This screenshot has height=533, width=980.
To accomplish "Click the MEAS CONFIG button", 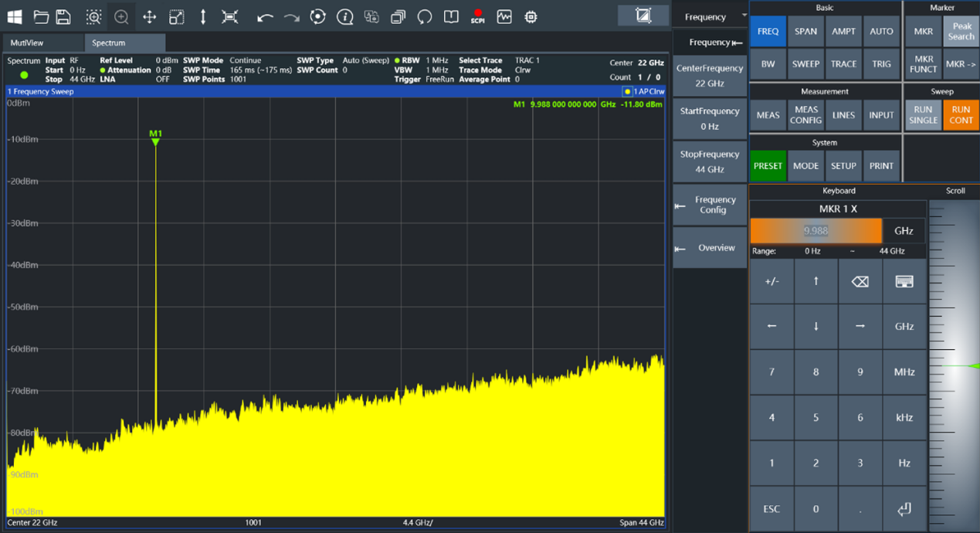I will point(805,115).
